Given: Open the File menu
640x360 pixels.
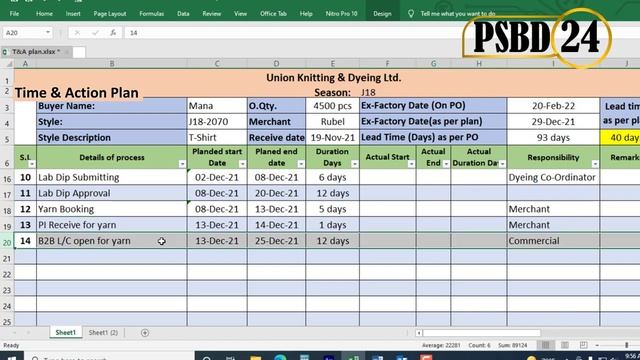Looking at the screenshot, I should (14, 13).
